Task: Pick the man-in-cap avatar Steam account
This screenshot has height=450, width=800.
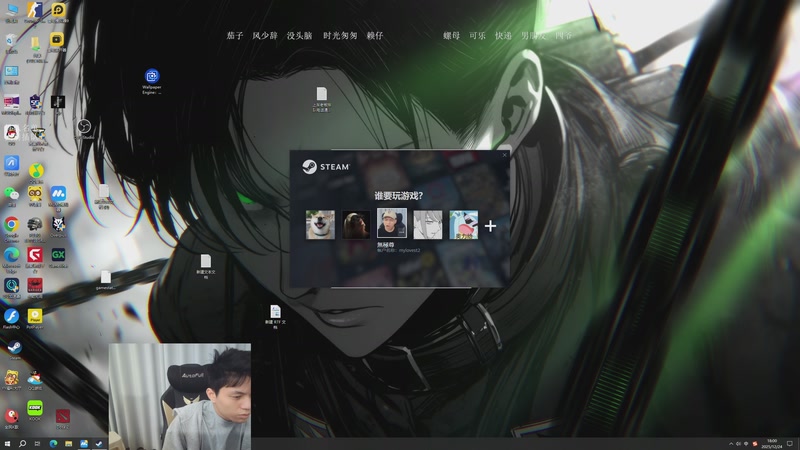Action: pos(392,223)
